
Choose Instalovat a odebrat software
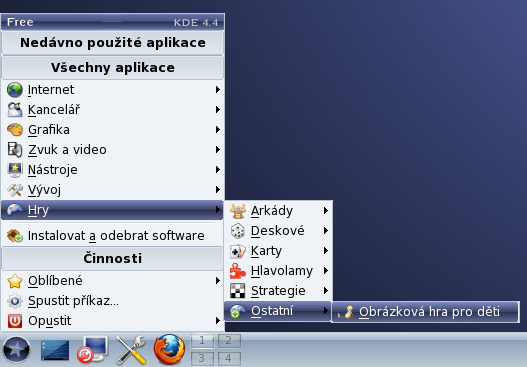coord(112,236)
